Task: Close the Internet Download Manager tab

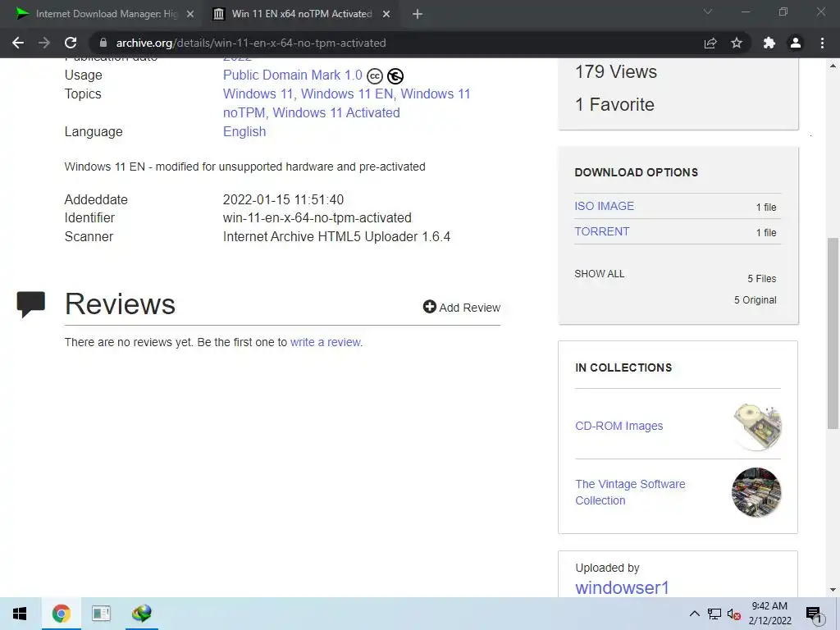Action: pyautogui.click(x=190, y=14)
